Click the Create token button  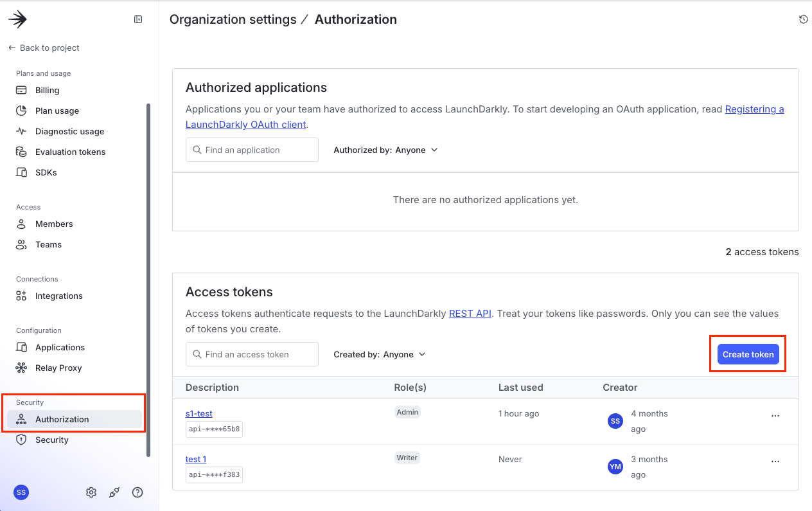point(748,354)
